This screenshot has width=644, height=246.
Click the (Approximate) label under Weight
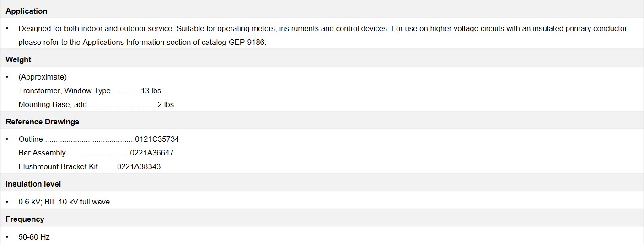pyautogui.click(x=43, y=77)
